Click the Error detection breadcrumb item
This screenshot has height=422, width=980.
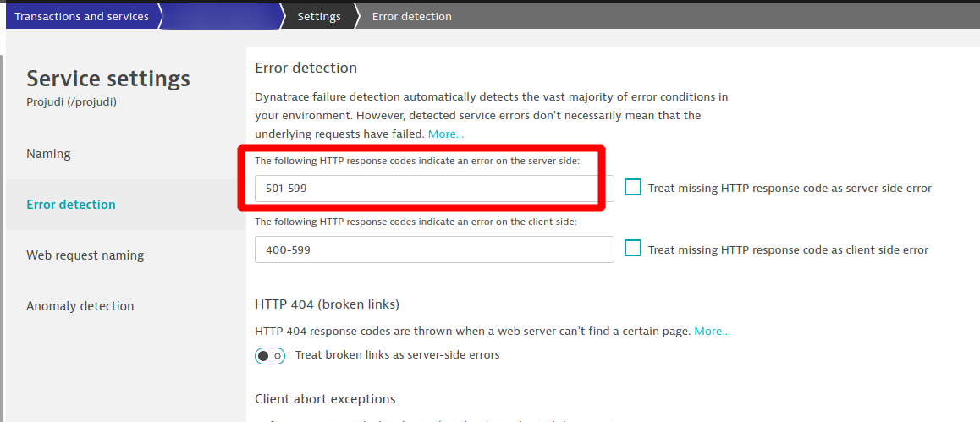pos(411,16)
